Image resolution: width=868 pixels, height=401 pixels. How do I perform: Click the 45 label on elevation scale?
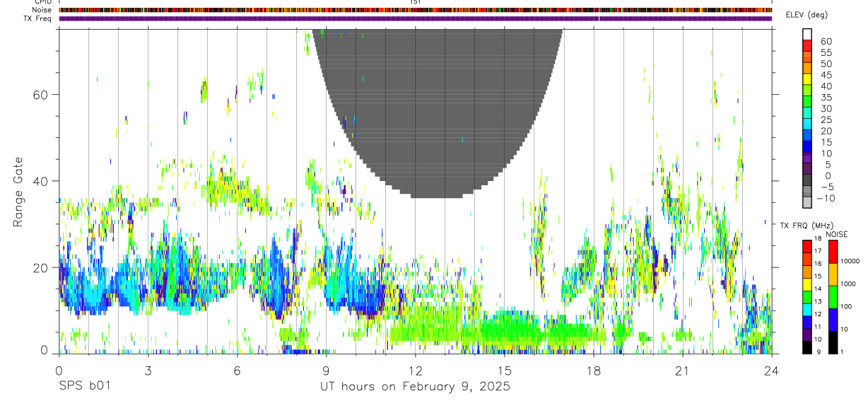point(826,75)
